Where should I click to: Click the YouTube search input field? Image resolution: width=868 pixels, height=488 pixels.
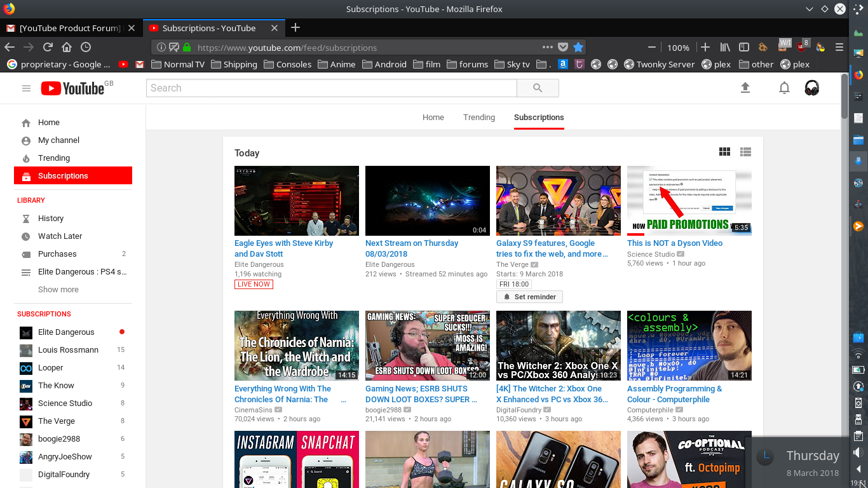332,88
